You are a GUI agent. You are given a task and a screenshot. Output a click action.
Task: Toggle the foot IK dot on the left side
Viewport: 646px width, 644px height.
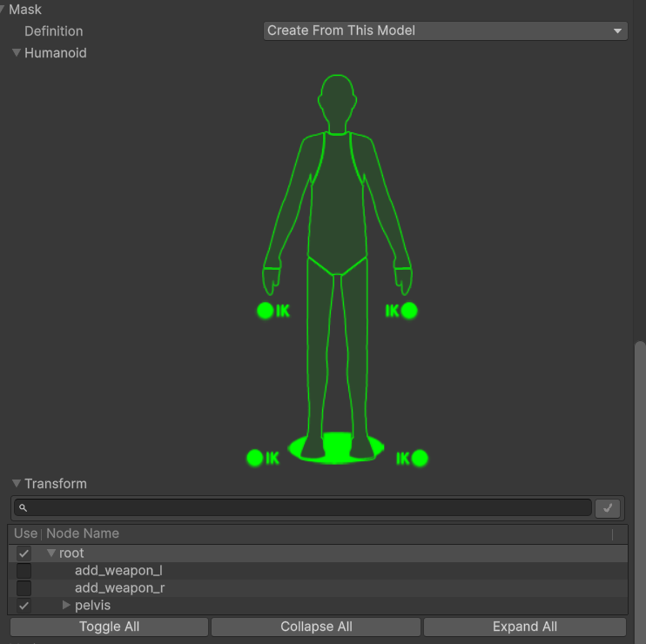[x=255, y=458]
